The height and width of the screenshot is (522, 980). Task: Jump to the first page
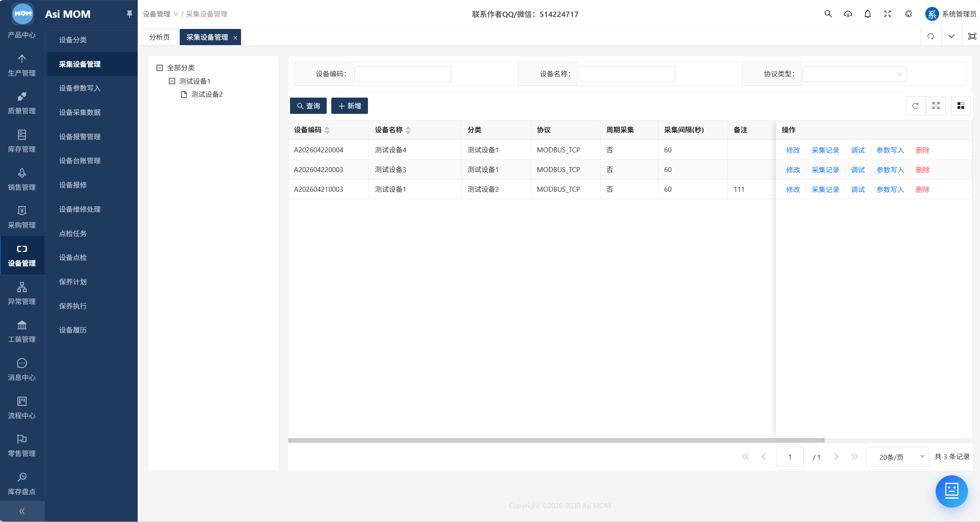pyautogui.click(x=746, y=457)
